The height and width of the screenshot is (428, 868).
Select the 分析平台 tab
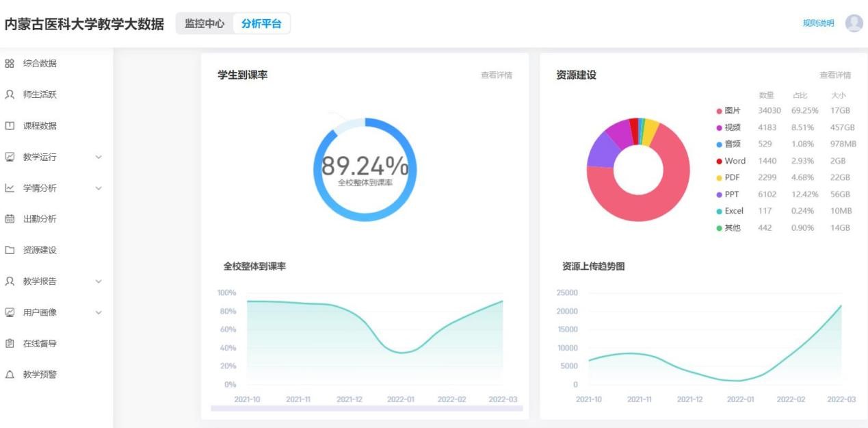pos(261,24)
